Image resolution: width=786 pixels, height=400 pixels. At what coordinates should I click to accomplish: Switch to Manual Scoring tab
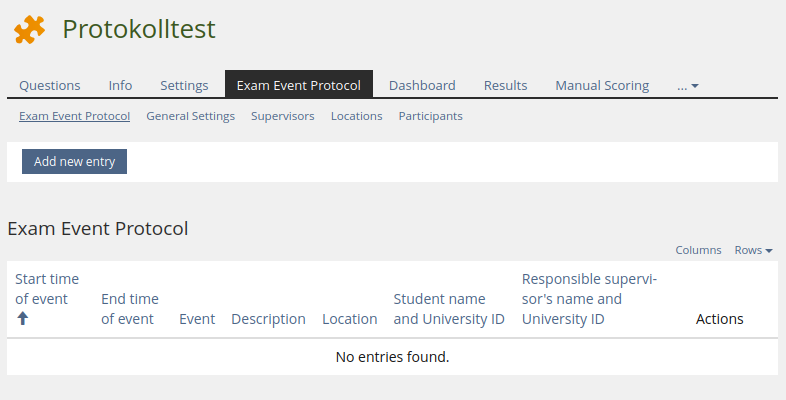pos(602,86)
